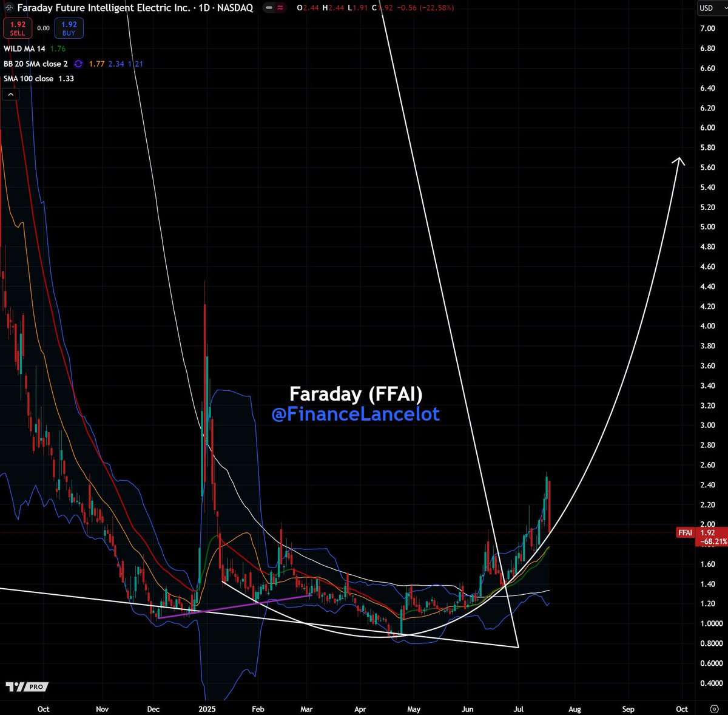
Task: Click the Jun label on time axis
Action: pyautogui.click(x=468, y=709)
